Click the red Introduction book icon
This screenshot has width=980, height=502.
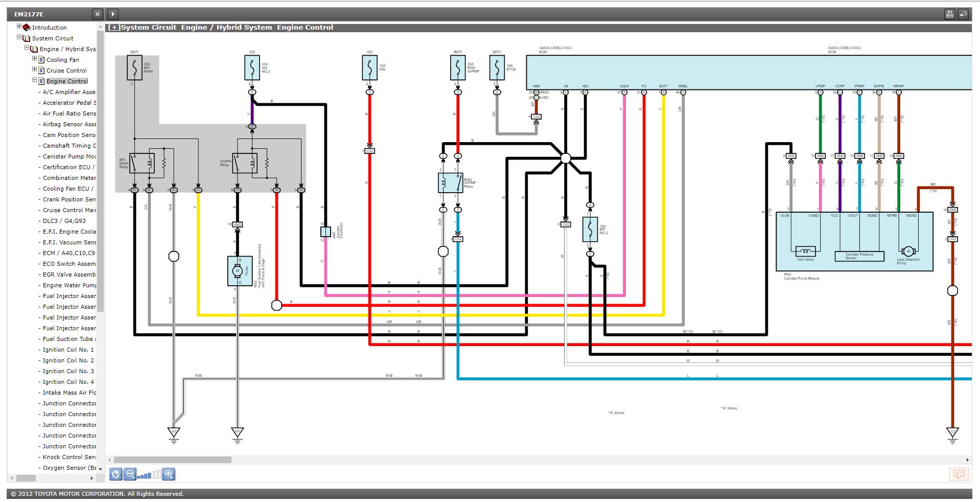click(x=27, y=28)
